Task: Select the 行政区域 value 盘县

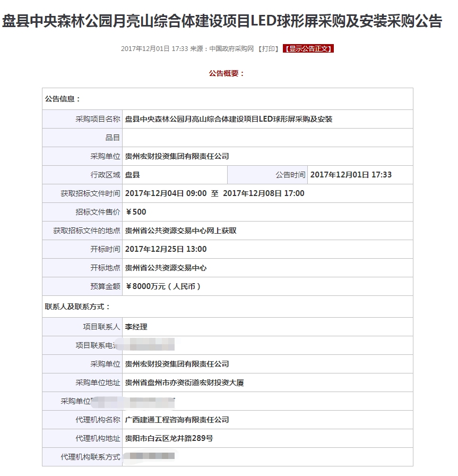Action: (133, 175)
